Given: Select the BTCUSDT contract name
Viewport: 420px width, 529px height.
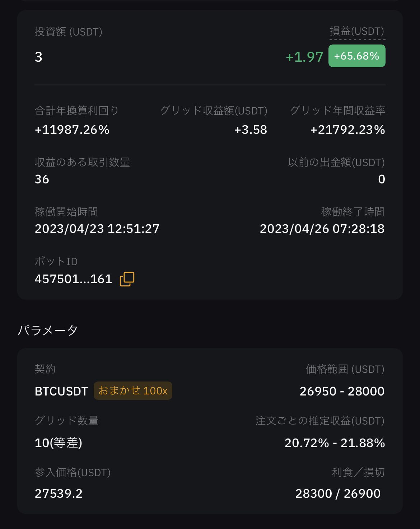Looking at the screenshot, I should tap(61, 391).
